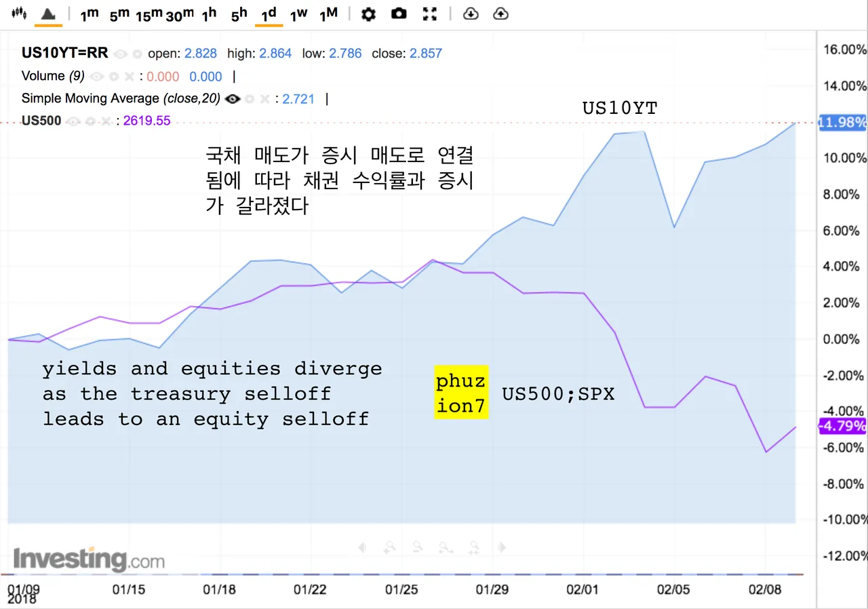Click the 16.00% axis label
The height and width of the screenshot is (609, 868).
[845, 50]
